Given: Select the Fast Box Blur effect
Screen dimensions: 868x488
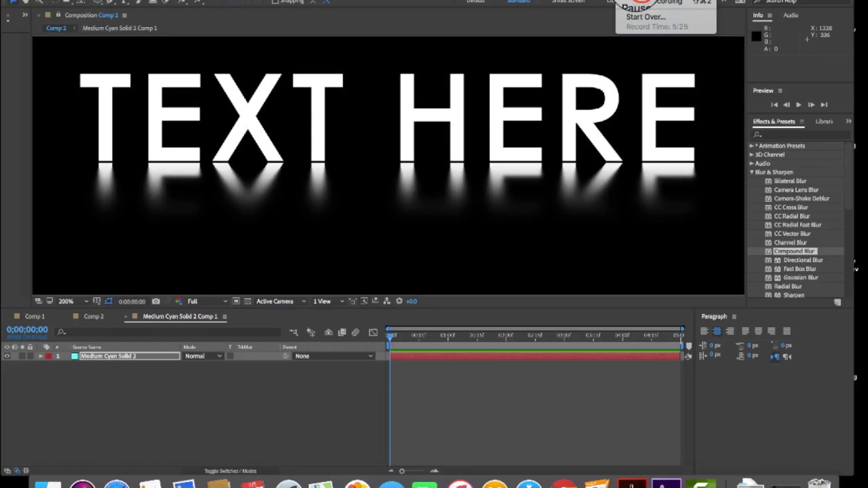Looking at the screenshot, I should click(800, 268).
